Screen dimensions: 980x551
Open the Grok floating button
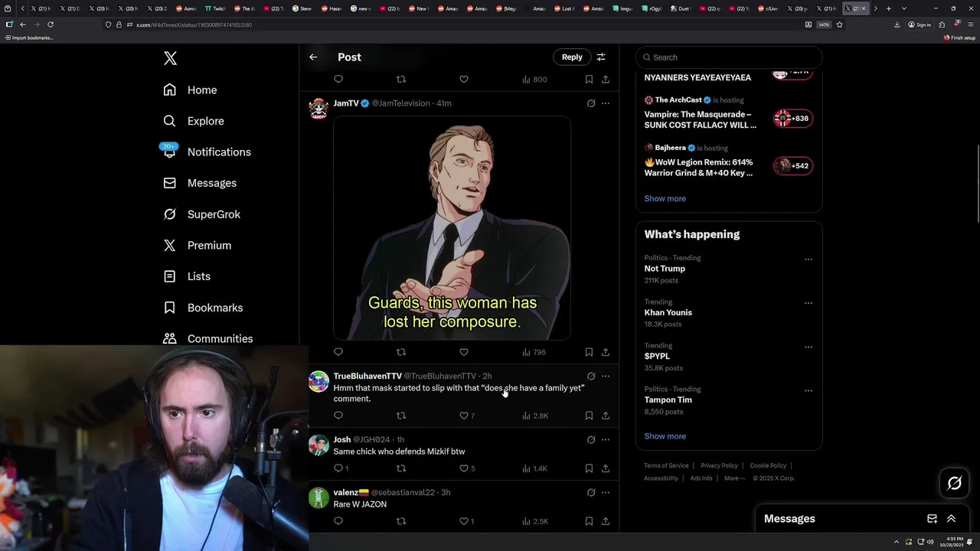point(955,483)
